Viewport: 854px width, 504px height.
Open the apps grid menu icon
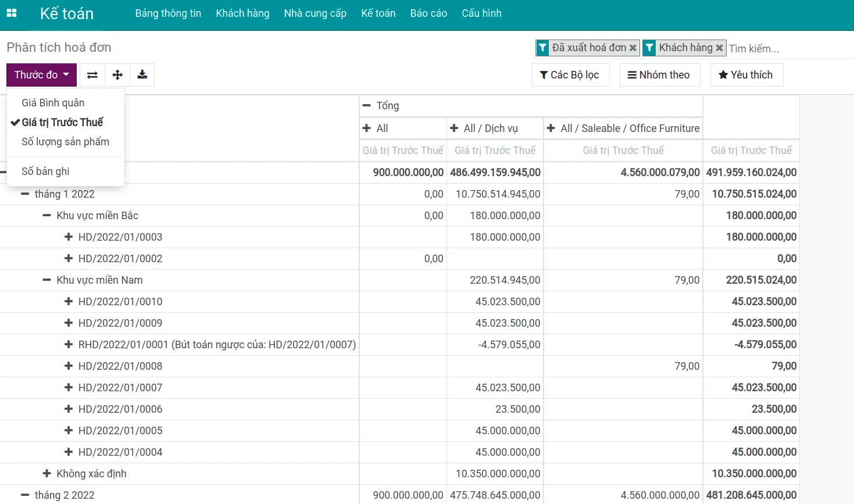(x=12, y=13)
